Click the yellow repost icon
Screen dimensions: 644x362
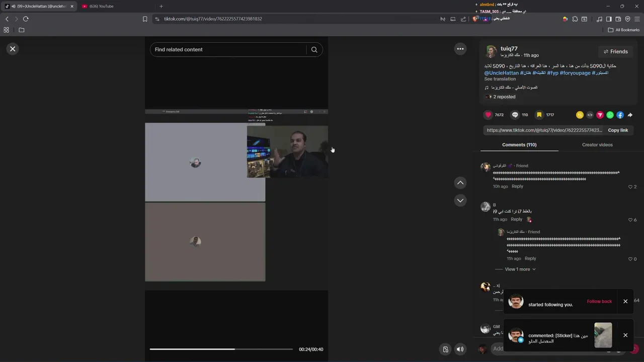(x=580, y=115)
